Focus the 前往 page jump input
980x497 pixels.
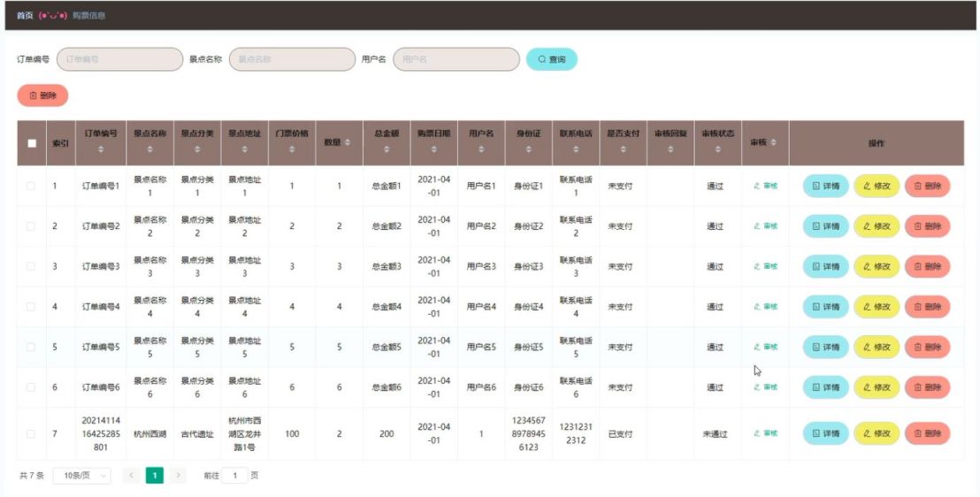pos(235,476)
